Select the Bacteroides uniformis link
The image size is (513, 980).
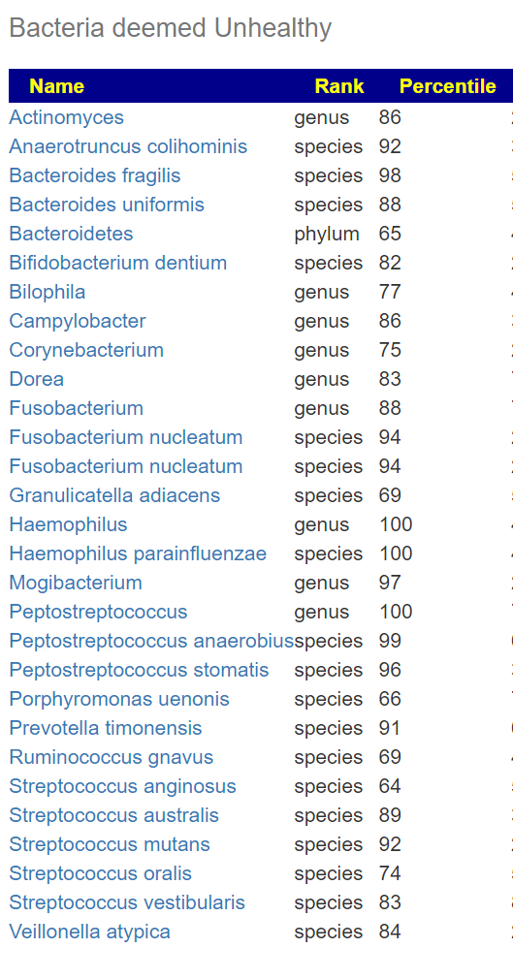coord(107,205)
